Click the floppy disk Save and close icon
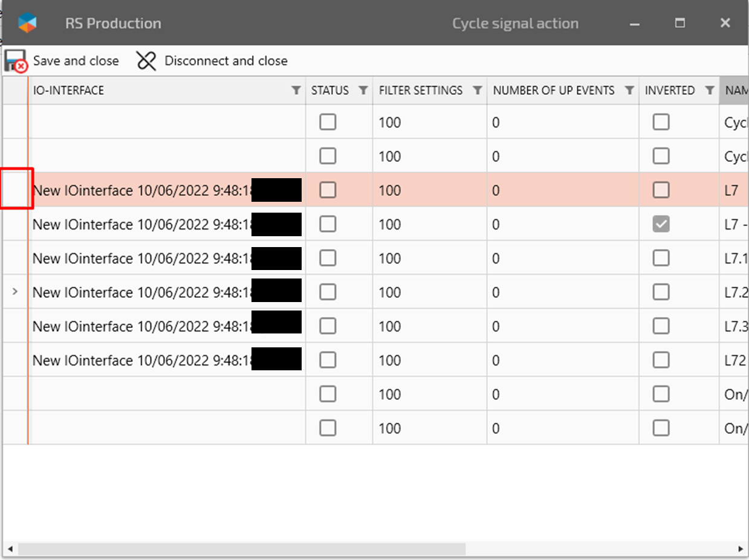 click(12, 60)
